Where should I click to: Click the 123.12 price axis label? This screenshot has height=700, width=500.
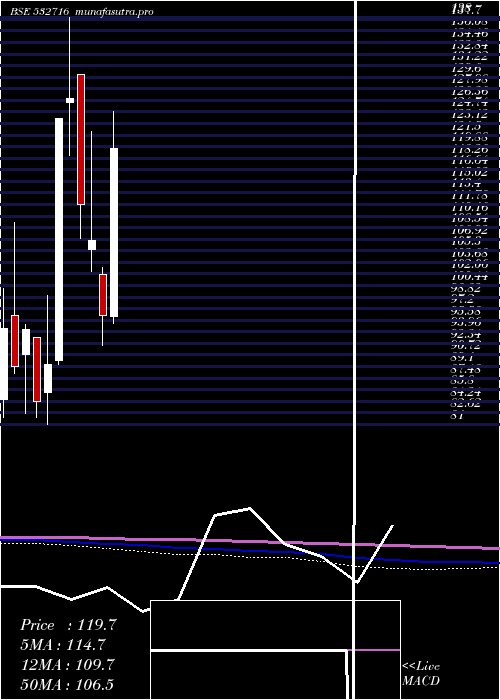tap(469, 116)
